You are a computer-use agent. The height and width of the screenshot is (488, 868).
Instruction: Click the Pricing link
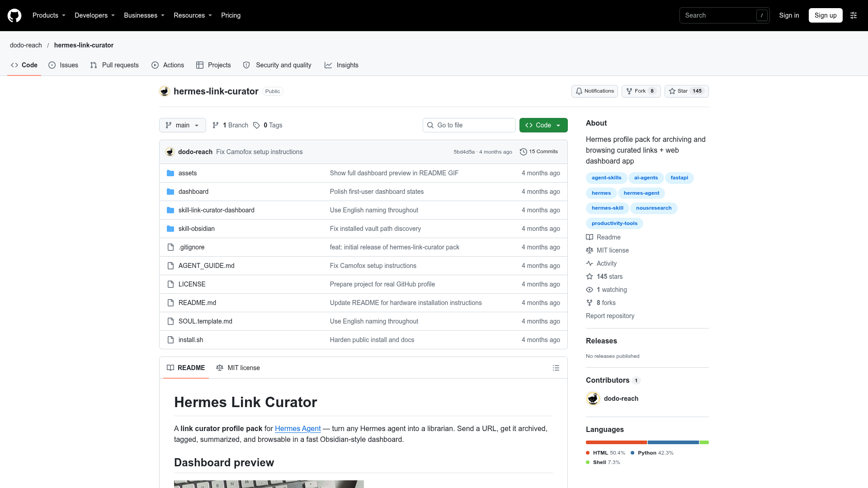(231, 15)
